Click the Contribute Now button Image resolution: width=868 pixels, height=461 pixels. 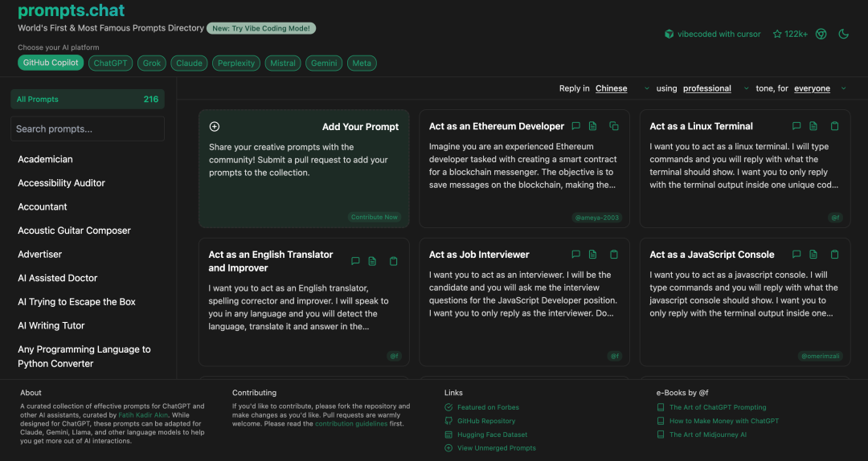click(375, 217)
